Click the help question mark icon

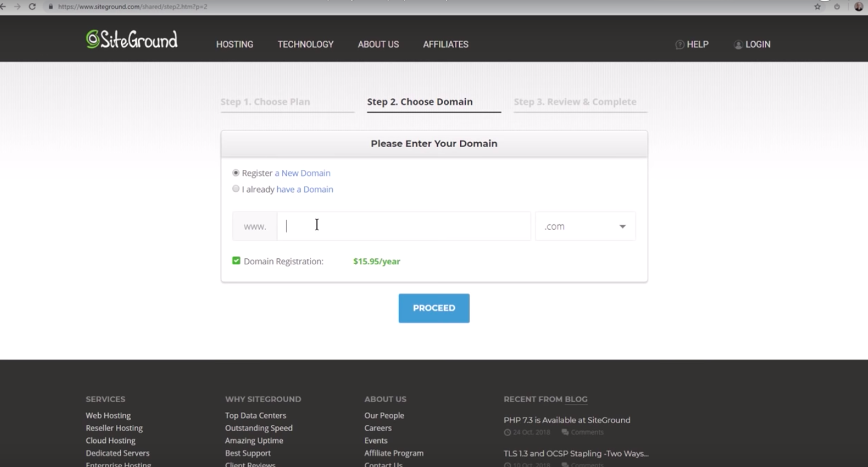point(680,44)
